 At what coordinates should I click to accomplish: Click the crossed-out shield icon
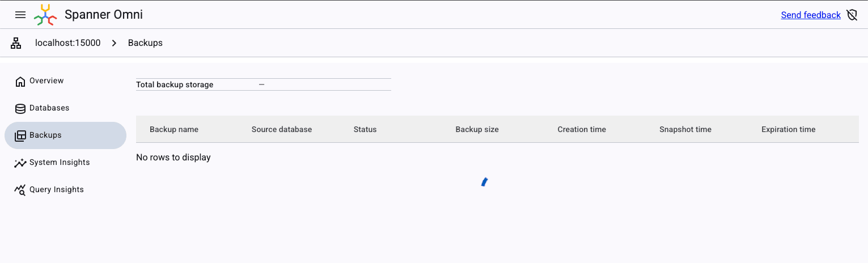point(852,15)
